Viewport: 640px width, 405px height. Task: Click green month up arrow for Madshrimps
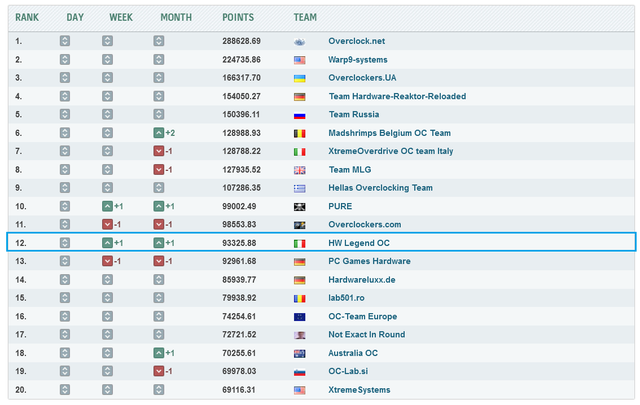(x=159, y=133)
